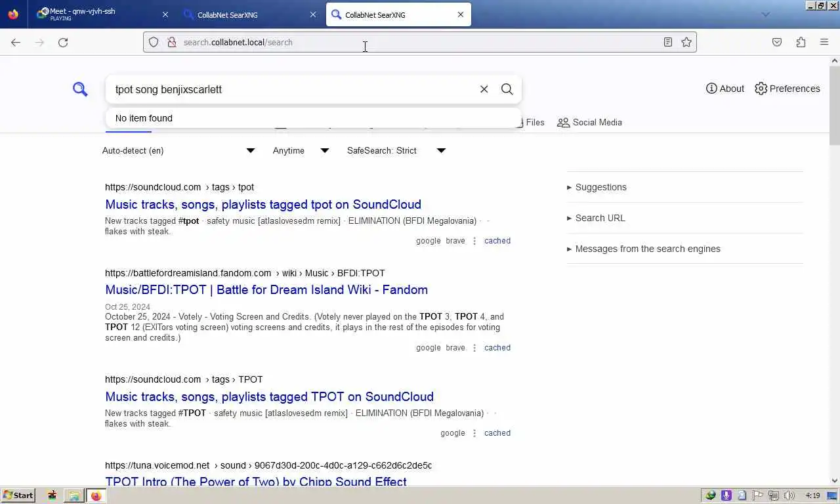This screenshot has width=840, height=504.
Task: Click the insecure connection padlock icon
Action: point(172,42)
